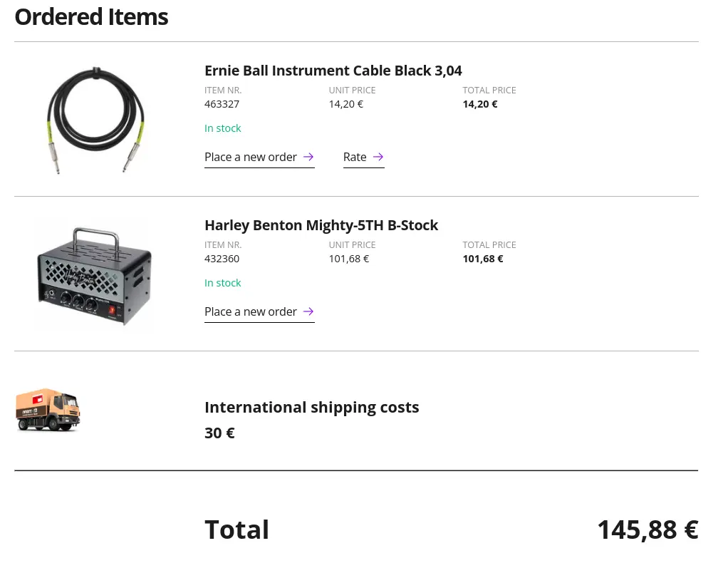Open the Harley Benton Mighty-5TH B-Stock title
The image size is (728, 573).
321,225
